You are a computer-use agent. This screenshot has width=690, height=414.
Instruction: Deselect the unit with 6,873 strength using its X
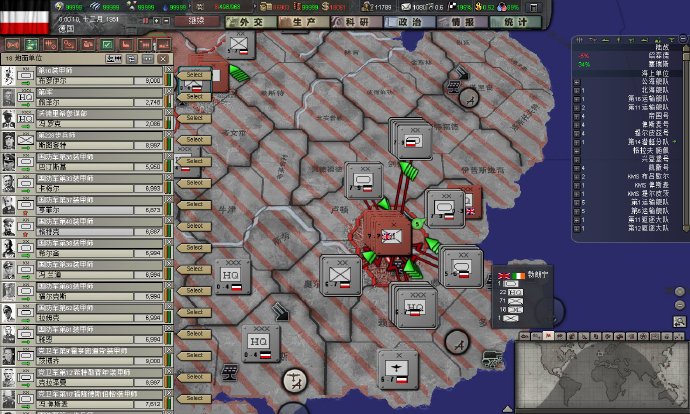(x=168, y=199)
